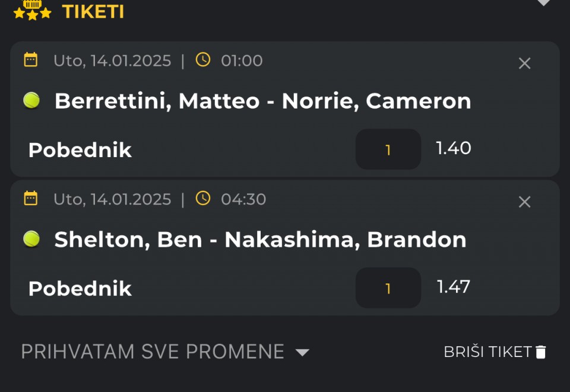
Task: Click the calendar icon for Berrettini match
Action: (30, 60)
